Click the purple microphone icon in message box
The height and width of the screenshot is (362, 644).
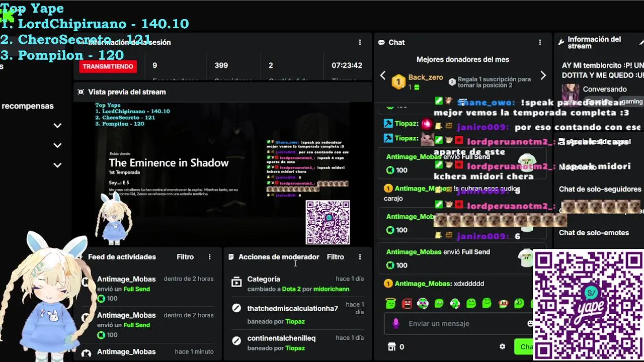point(396,324)
